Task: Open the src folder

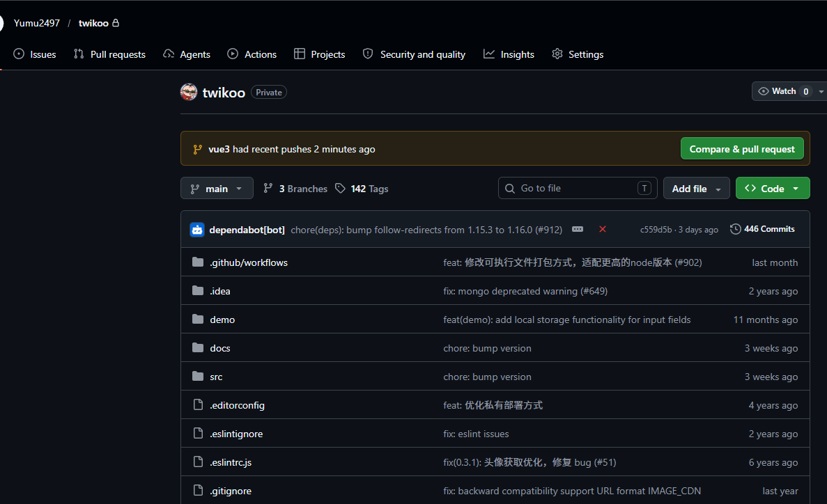Action: (x=216, y=377)
